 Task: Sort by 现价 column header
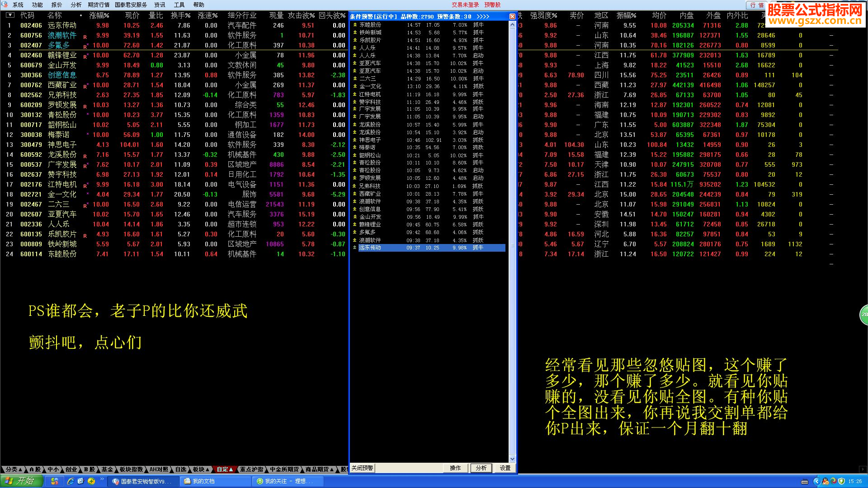click(x=132, y=15)
